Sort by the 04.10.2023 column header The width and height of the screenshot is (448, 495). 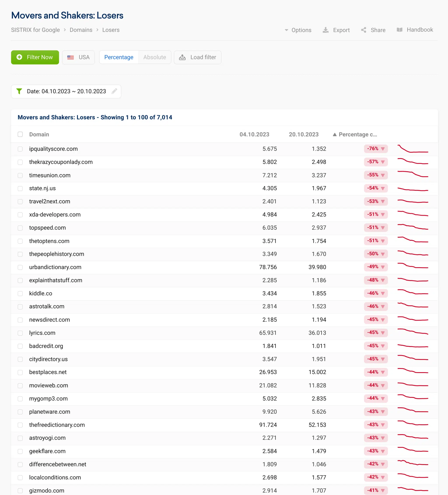[254, 134]
